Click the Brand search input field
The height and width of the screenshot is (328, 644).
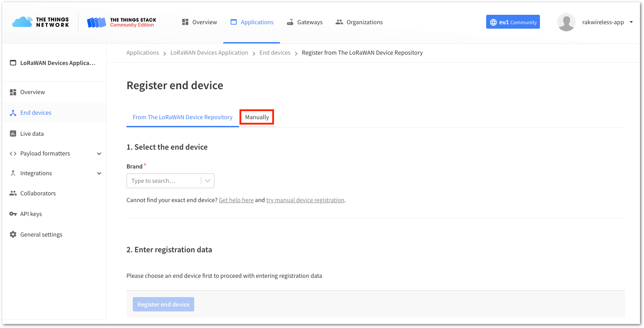164,181
